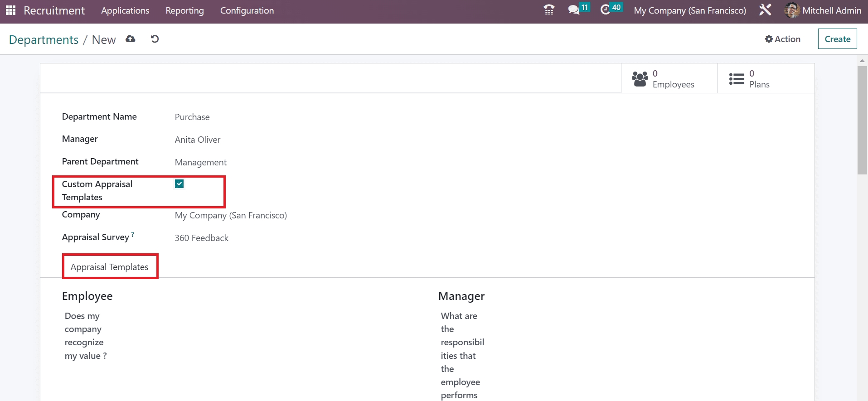
Task: Switch company via My Company (San Francisco)
Action: [689, 10]
